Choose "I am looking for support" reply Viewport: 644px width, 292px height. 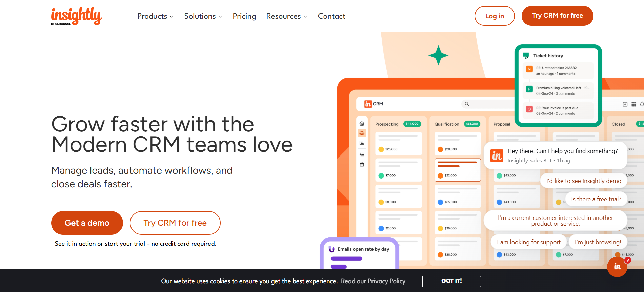coord(529,242)
